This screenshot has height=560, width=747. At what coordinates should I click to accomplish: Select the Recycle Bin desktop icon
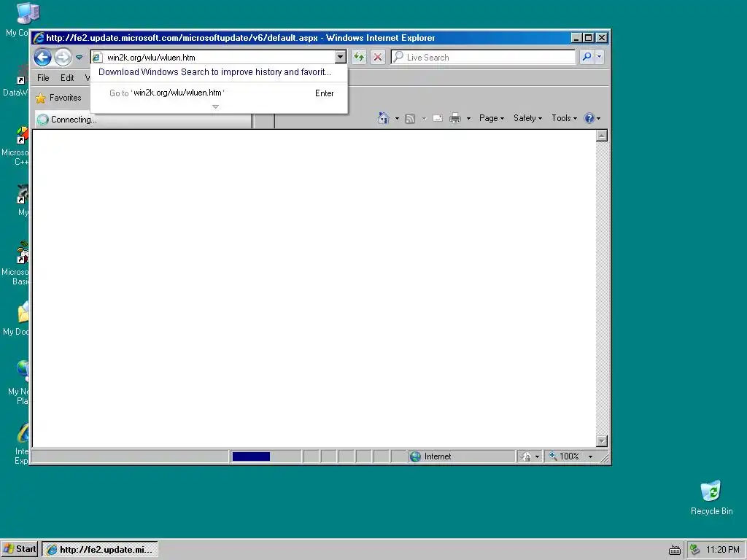[x=711, y=498]
